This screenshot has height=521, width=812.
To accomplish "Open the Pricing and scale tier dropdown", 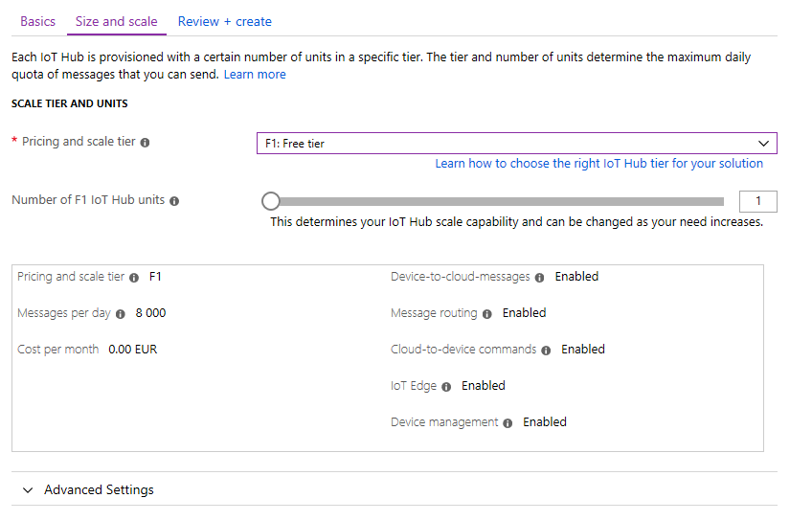I will tap(517, 144).
